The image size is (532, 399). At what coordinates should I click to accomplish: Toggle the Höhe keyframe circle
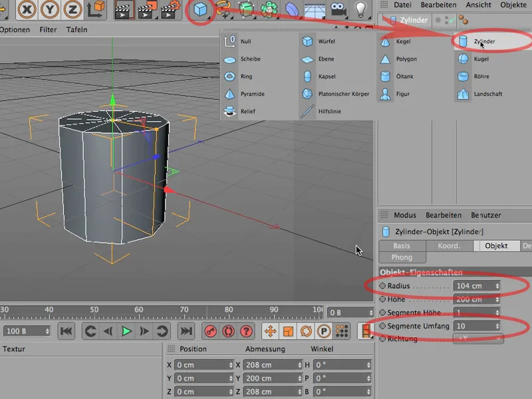382,299
